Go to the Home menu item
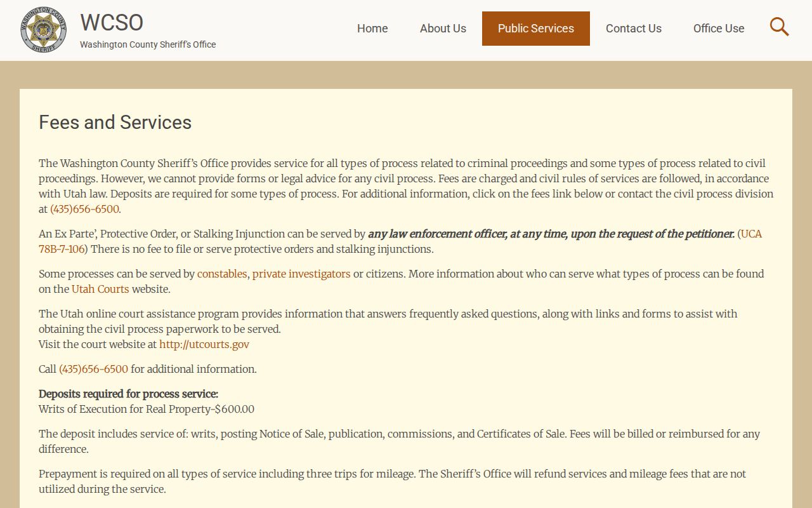The image size is (812, 508). [372, 29]
